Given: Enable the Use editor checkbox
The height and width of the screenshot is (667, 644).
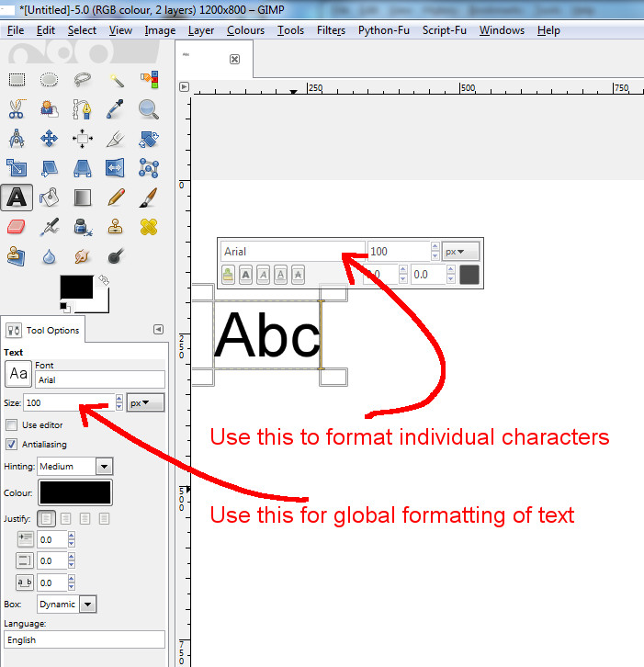Looking at the screenshot, I should click(x=12, y=425).
